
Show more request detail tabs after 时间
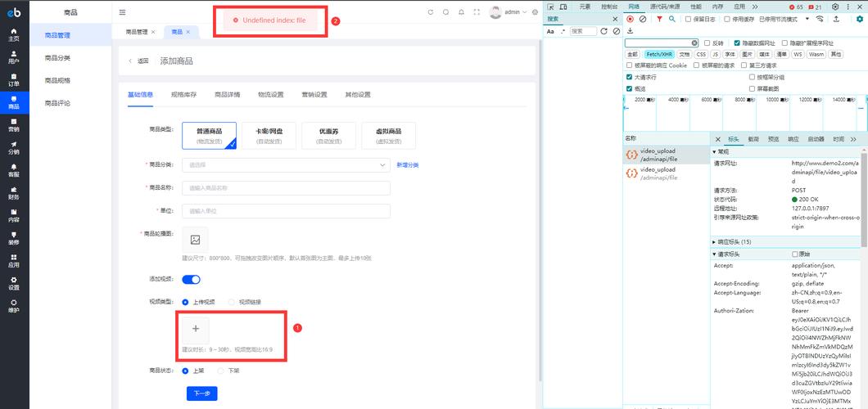853,139
